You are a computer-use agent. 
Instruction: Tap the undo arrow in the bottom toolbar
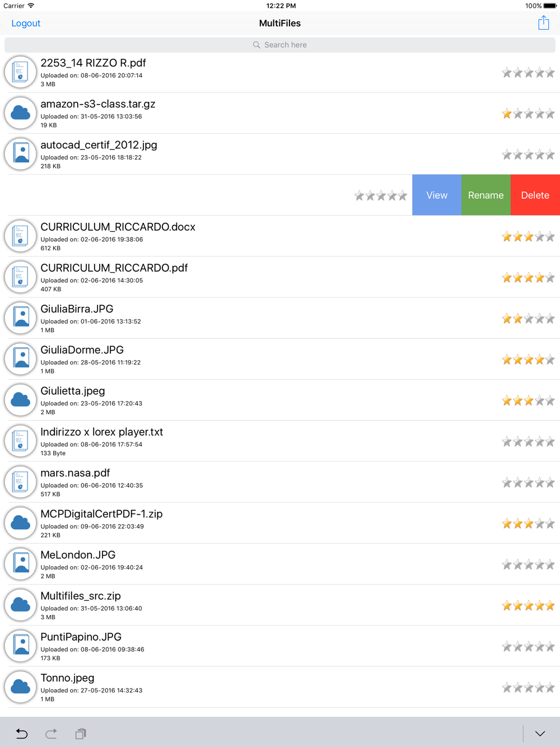coord(22,734)
